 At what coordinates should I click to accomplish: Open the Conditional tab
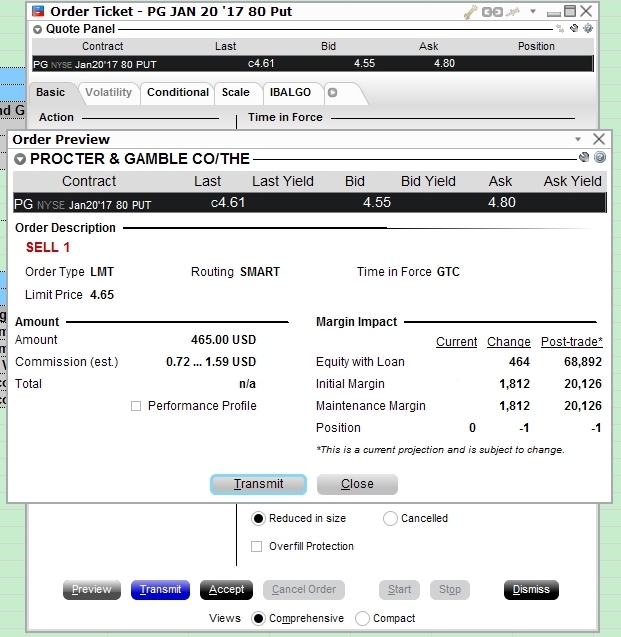[178, 93]
